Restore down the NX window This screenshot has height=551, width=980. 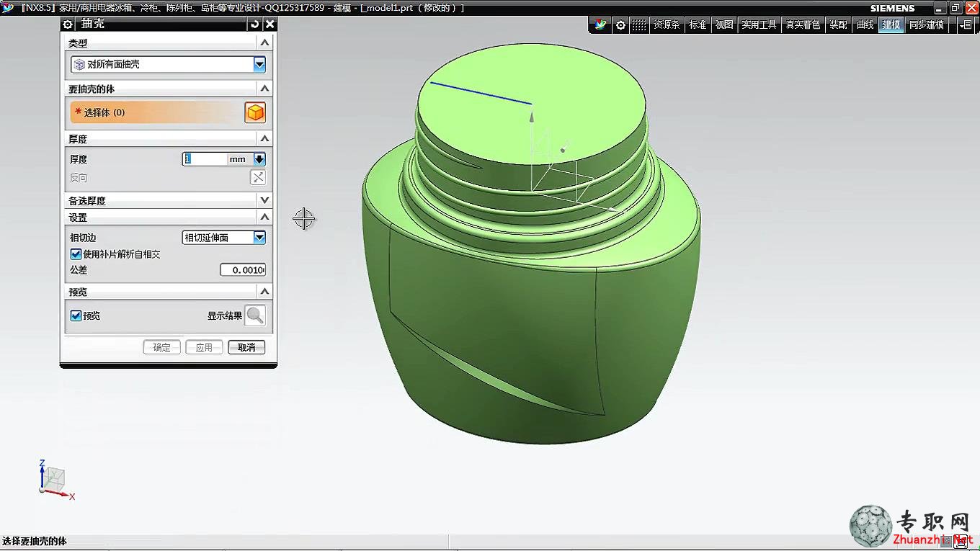[955, 7]
